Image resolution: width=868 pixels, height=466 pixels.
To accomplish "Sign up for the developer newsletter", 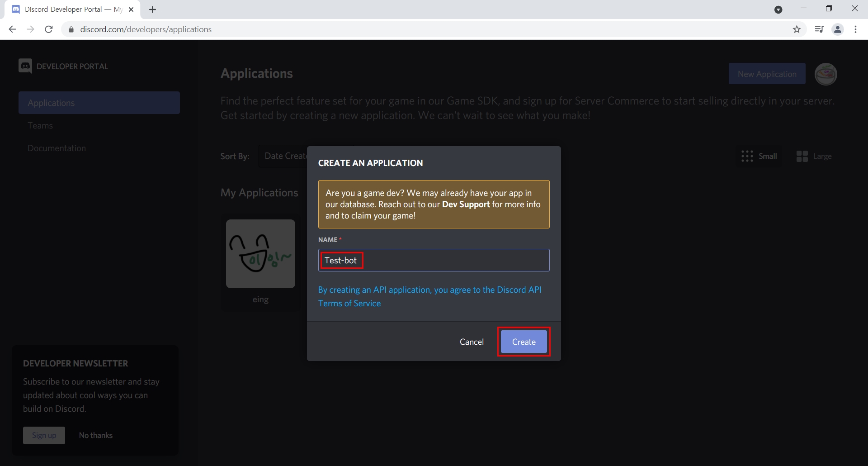I will [44, 435].
